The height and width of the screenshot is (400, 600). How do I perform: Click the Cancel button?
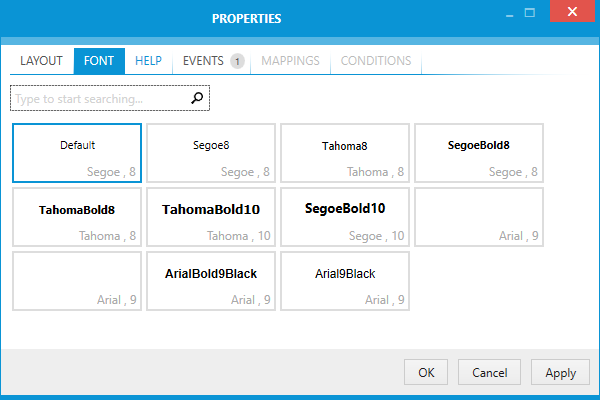click(489, 372)
